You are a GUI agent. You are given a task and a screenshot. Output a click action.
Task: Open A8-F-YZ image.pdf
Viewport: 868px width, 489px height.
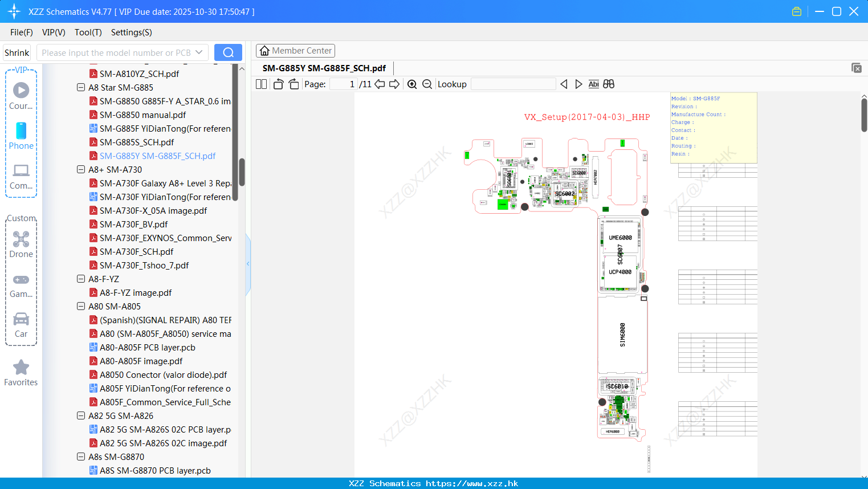click(130, 293)
